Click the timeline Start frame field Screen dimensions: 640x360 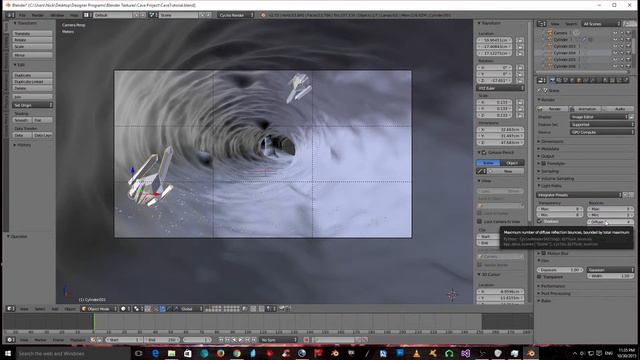(124, 340)
